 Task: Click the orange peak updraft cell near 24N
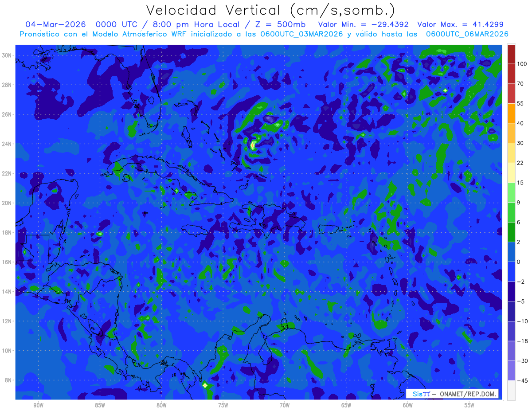[x=252, y=145]
